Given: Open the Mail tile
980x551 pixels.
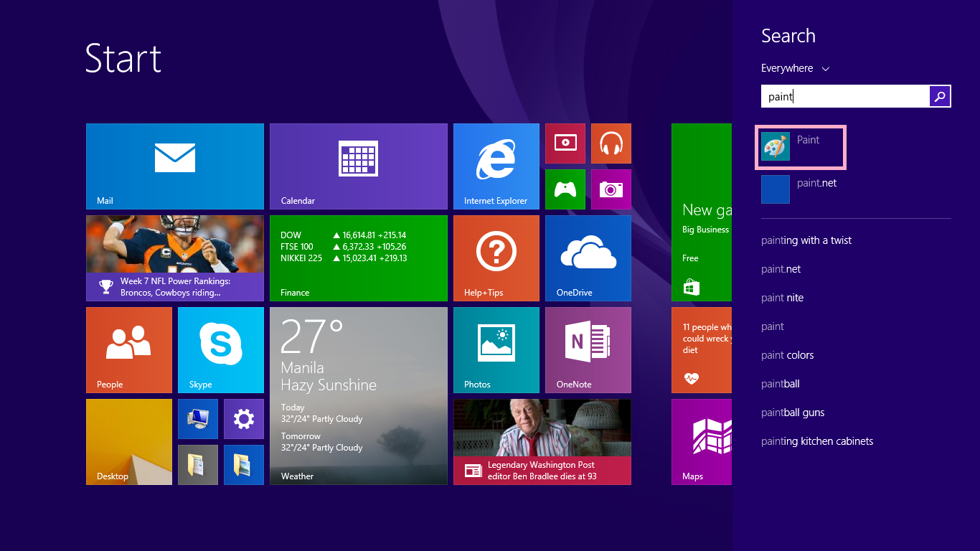Looking at the screenshot, I should (x=175, y=166).
